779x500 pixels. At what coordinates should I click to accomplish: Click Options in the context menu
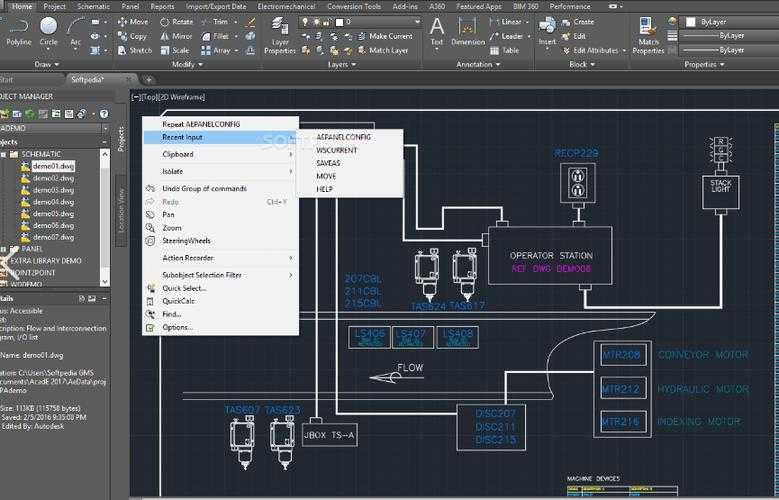177,327
